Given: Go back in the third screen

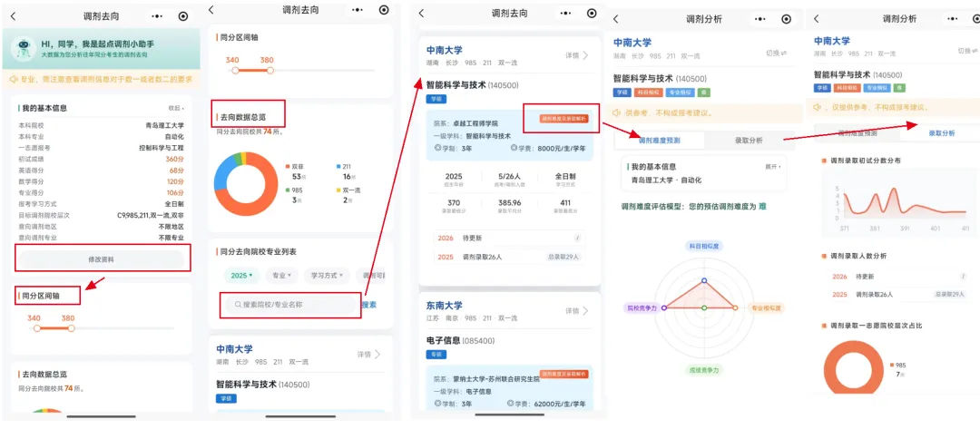Looking at the screenshot, I should (x=421, y=13).
